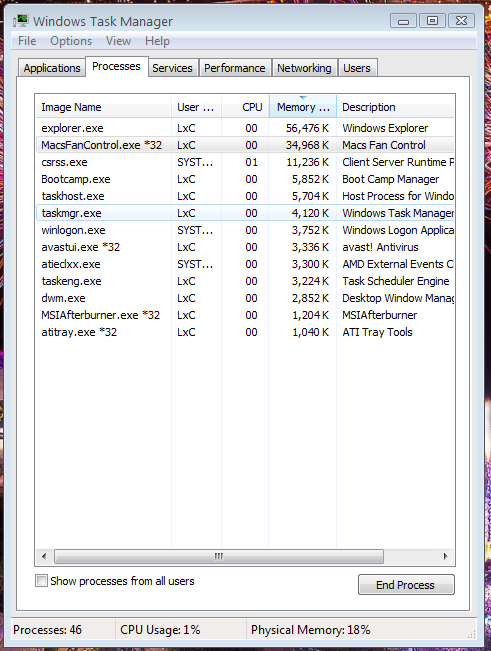Open the File menu
The width and height of the screenshot is (491, 651).
[27, 41]
